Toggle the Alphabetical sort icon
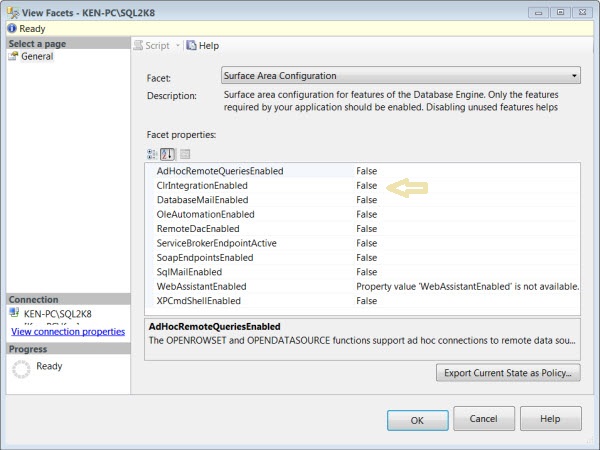Screen dimensions: 600x450 point(168,154)
